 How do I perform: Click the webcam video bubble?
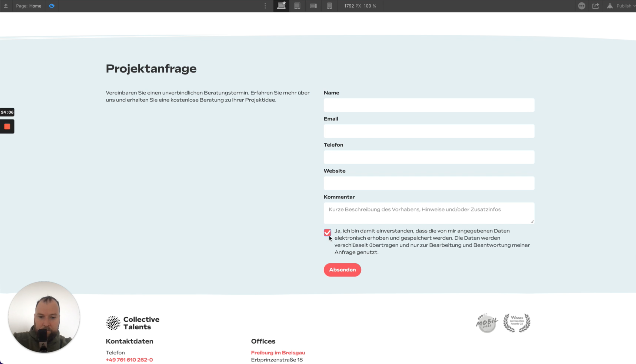pos(44,317)
